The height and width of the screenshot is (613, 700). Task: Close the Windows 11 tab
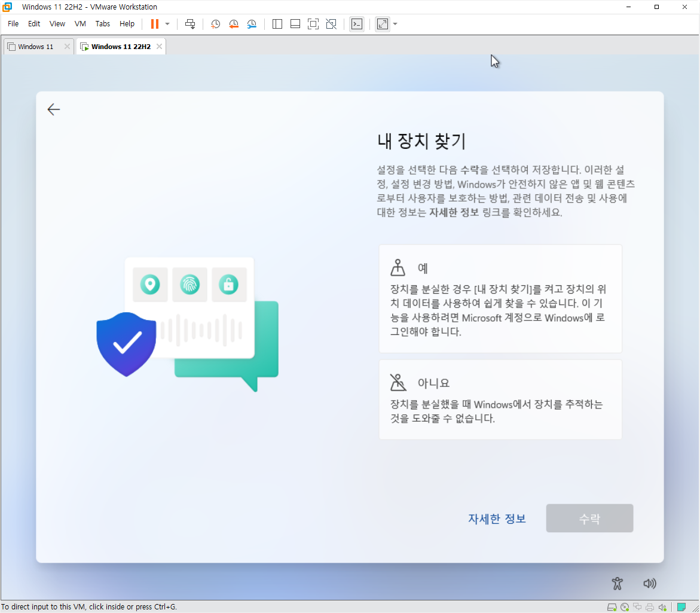click(x=67, y=47)
